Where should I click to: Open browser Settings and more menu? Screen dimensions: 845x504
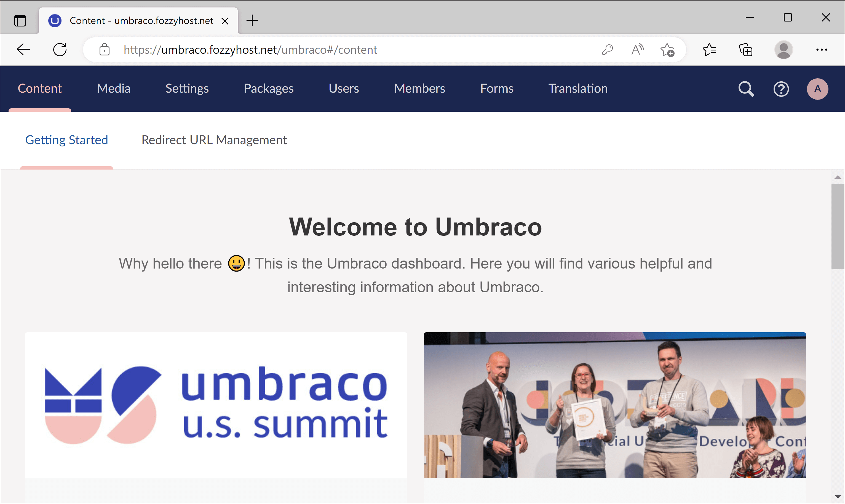pos(821,50)
